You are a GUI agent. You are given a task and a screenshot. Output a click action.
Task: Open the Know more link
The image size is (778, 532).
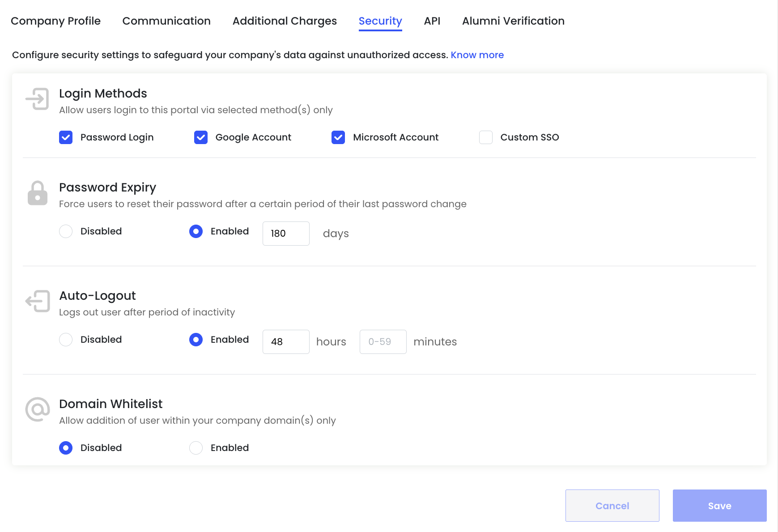coord(477,55)
